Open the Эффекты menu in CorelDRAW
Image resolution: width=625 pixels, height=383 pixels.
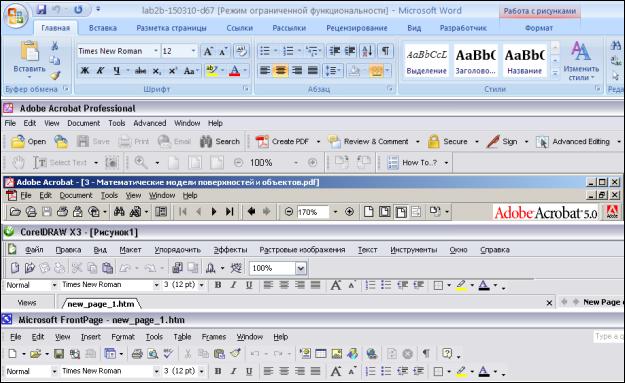tap(230, 250)
